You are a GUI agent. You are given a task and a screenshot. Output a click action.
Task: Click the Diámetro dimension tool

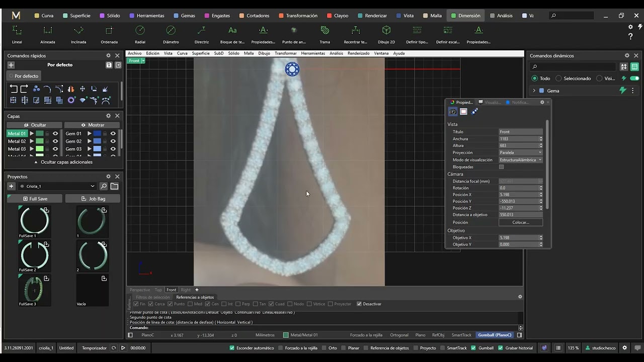pos(171,34)
